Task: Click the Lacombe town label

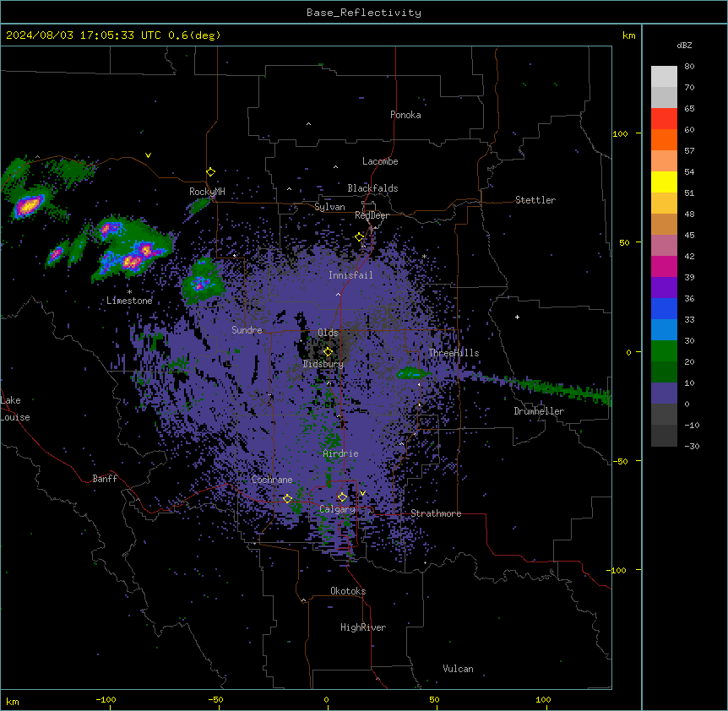Action: click(x=380, y=161)
